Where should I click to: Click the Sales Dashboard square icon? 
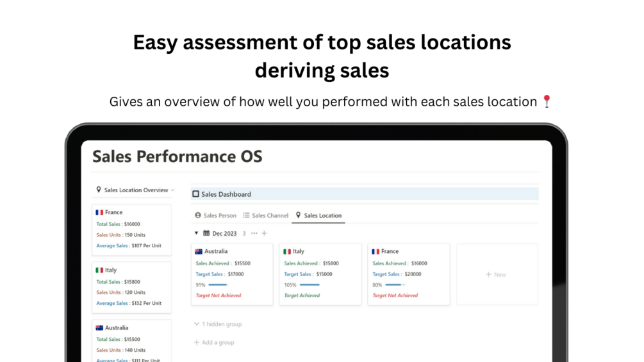pos(196,193)
